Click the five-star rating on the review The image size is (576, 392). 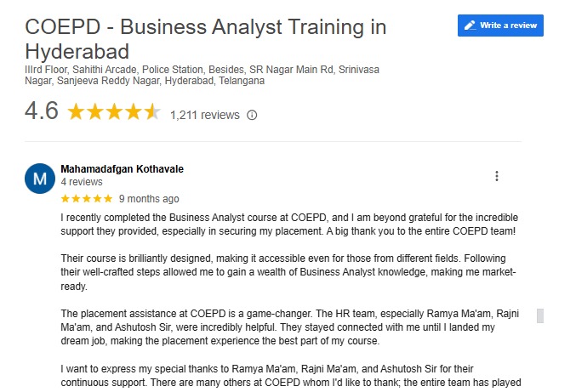pyautogui.click(x=87, y=198)
